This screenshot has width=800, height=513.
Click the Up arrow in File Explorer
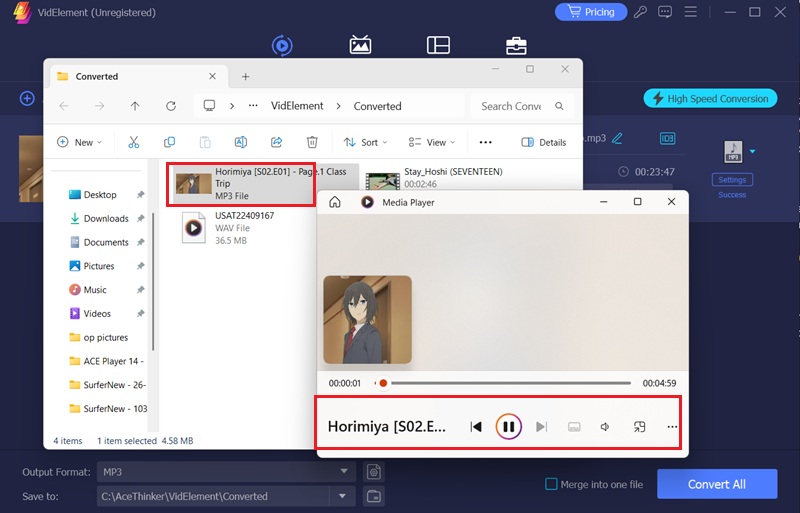[135, 106]
